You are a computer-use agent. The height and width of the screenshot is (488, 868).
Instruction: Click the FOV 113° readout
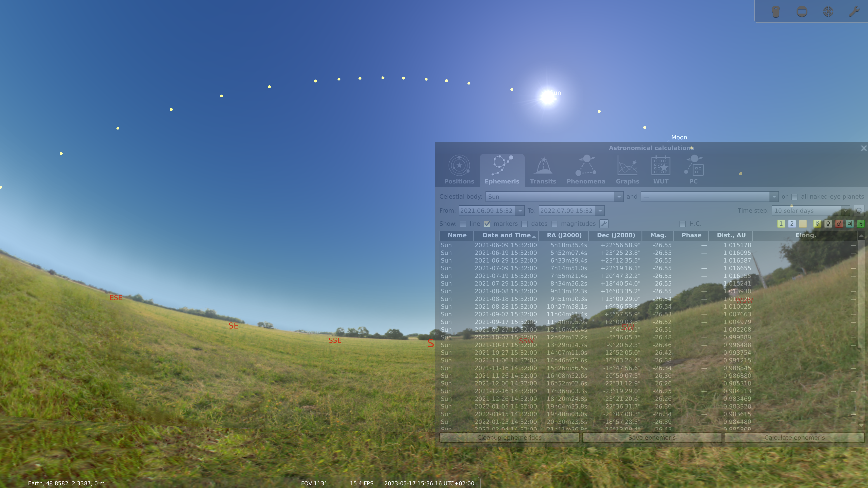(314, 483)
